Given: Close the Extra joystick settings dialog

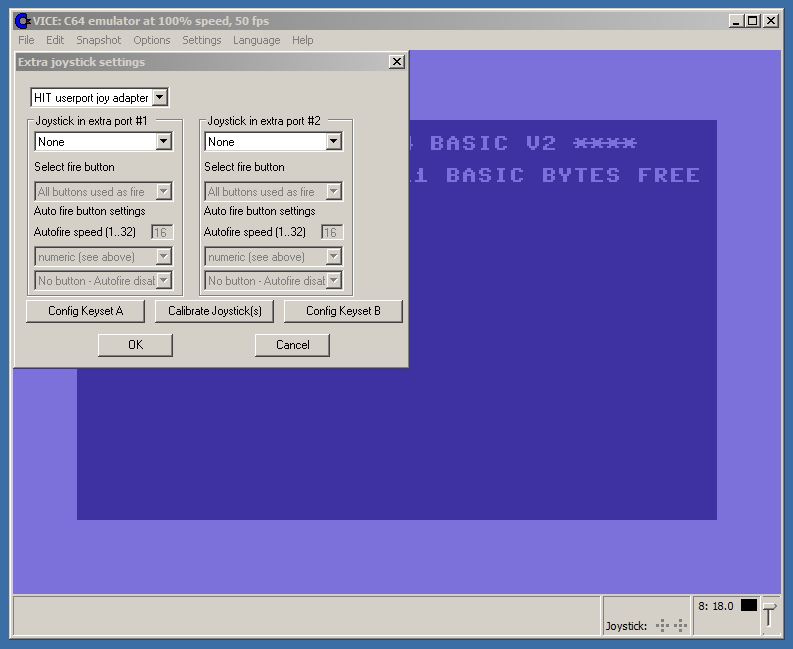Looking at the screenshot, I should pyautogui.click(x=397, y=62).
